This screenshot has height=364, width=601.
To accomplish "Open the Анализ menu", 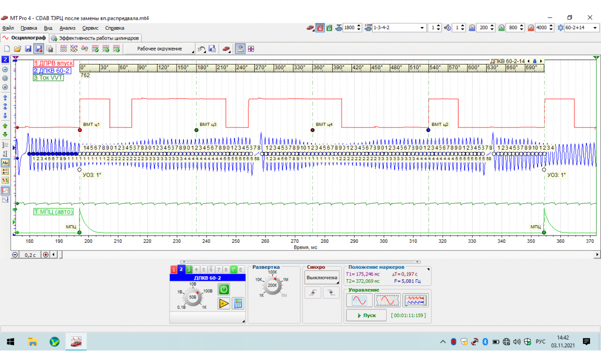I will pos(68,28).
